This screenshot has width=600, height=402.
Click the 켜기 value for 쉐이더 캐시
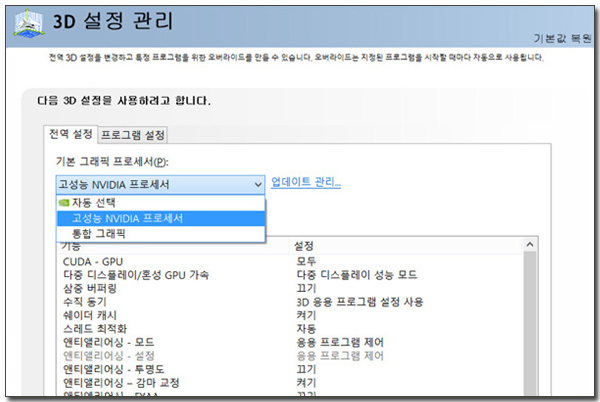[306, 315]
